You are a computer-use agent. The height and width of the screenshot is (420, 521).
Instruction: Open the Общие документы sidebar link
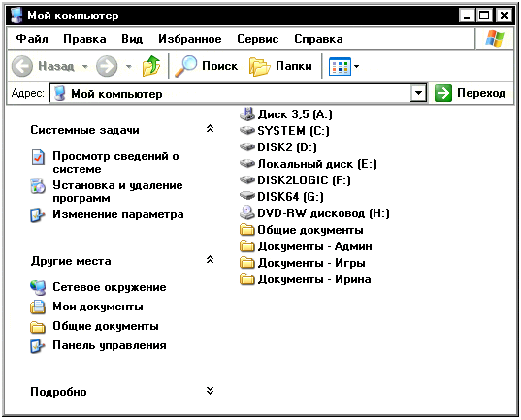click(x=106, y=326)
